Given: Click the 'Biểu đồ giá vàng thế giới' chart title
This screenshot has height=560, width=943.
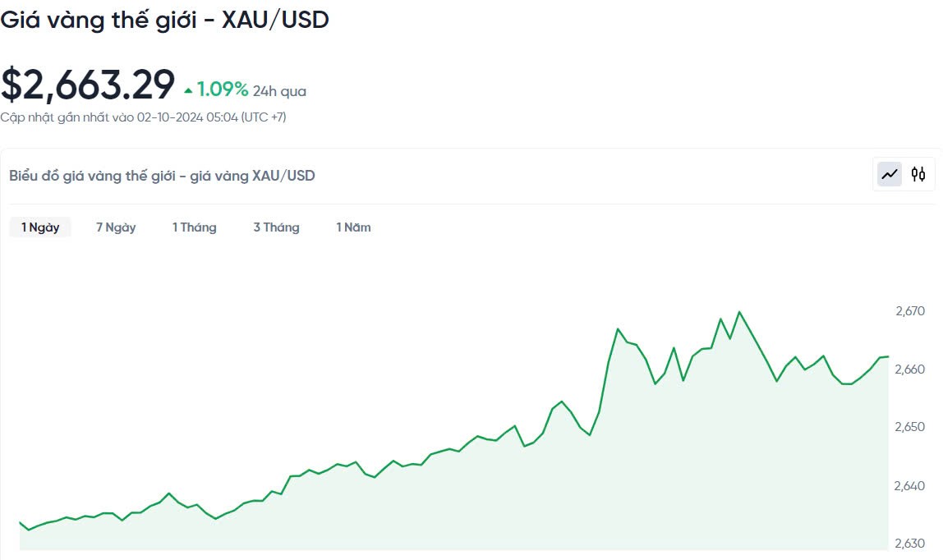Looking at the screenshot, I should (x=162, y=176).
